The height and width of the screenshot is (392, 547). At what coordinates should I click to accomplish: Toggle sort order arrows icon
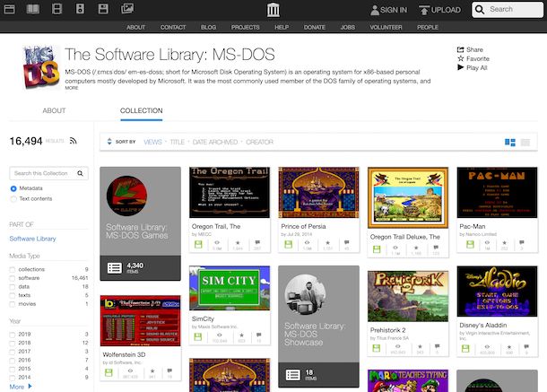click(x=109, y=142)
